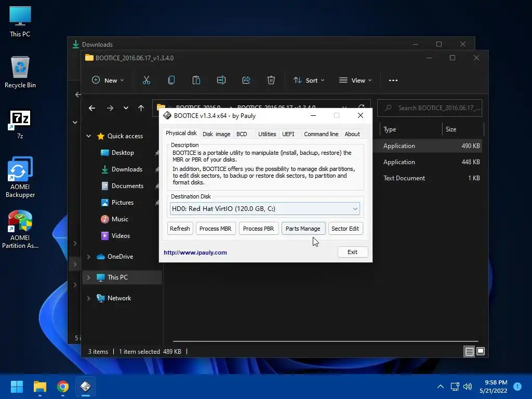This screenshot has height=399, width=532.
Task: Switch to the Disk image tab
Action: (217, 134)
